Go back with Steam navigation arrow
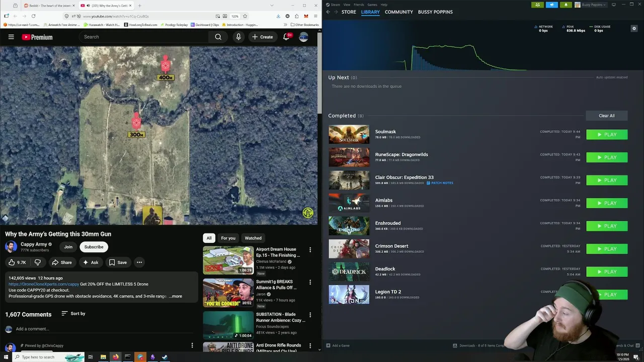Viewport: 644px width, 362px height. click(328, 12)
